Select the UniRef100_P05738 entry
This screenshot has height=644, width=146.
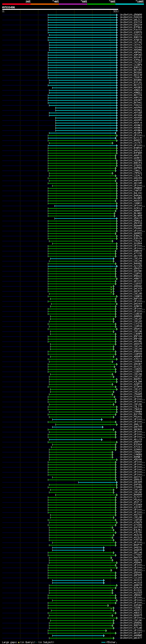(x=131, y=540)
